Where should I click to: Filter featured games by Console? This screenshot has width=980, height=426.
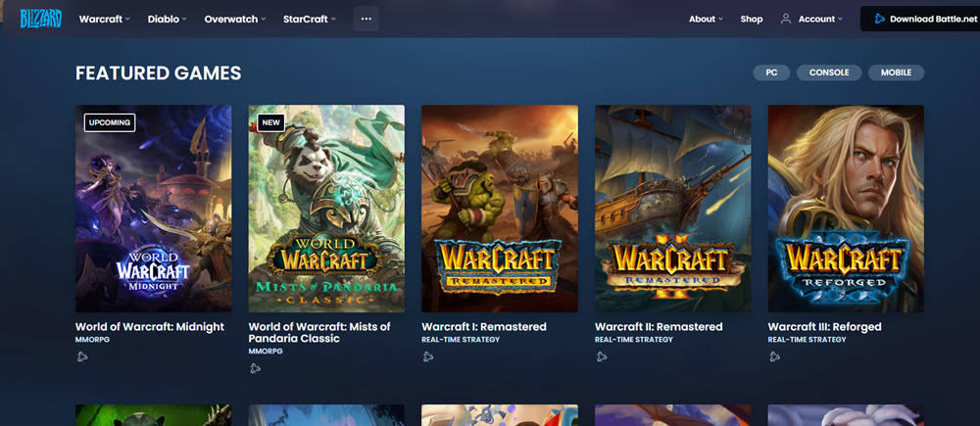point(829,72)
